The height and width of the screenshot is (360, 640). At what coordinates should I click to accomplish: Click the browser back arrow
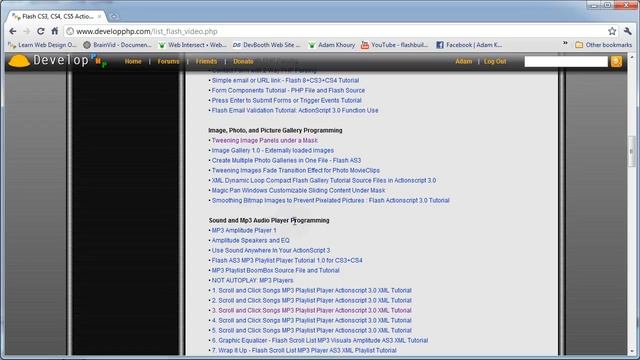pos(13,31)
